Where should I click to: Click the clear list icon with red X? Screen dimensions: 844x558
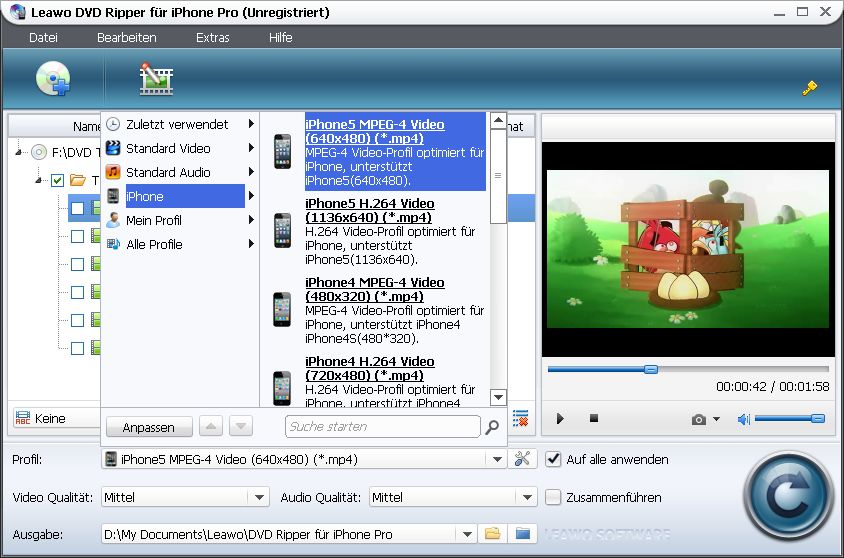tap(520, 419)
